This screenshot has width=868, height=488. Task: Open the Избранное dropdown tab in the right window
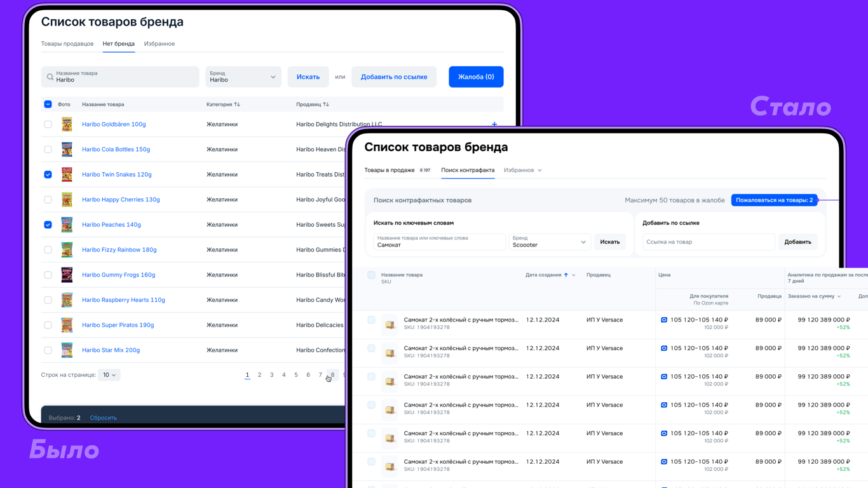523,170
